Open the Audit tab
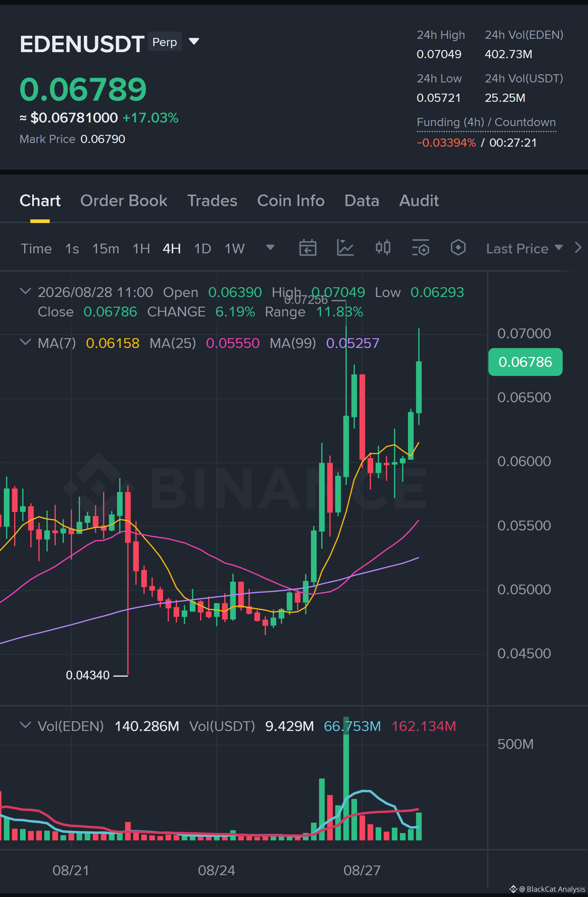The height and width of the screenshot is (897, 588). (x=419, y=201)
